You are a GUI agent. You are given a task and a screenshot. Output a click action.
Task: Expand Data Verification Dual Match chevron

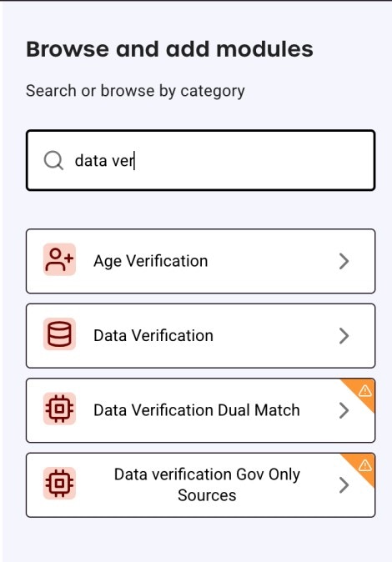click(344, 410)
